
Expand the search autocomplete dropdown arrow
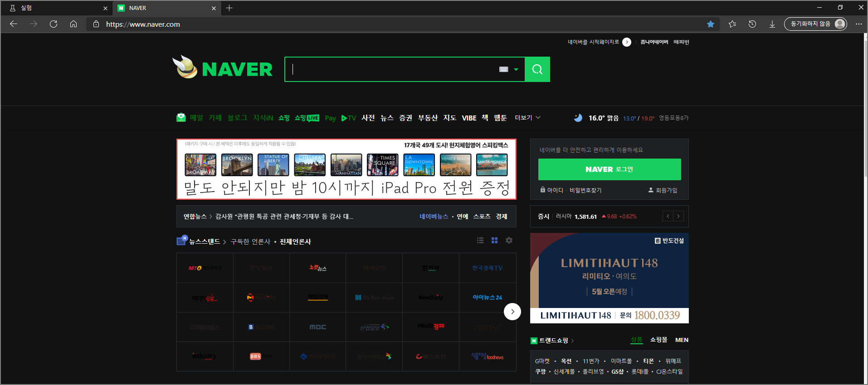(x=516, y=69)
